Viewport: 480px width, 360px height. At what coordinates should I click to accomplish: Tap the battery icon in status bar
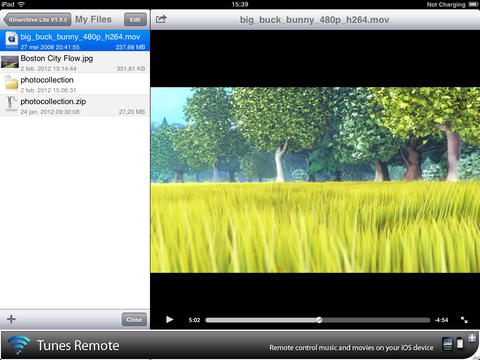click(x=473, y=4)
